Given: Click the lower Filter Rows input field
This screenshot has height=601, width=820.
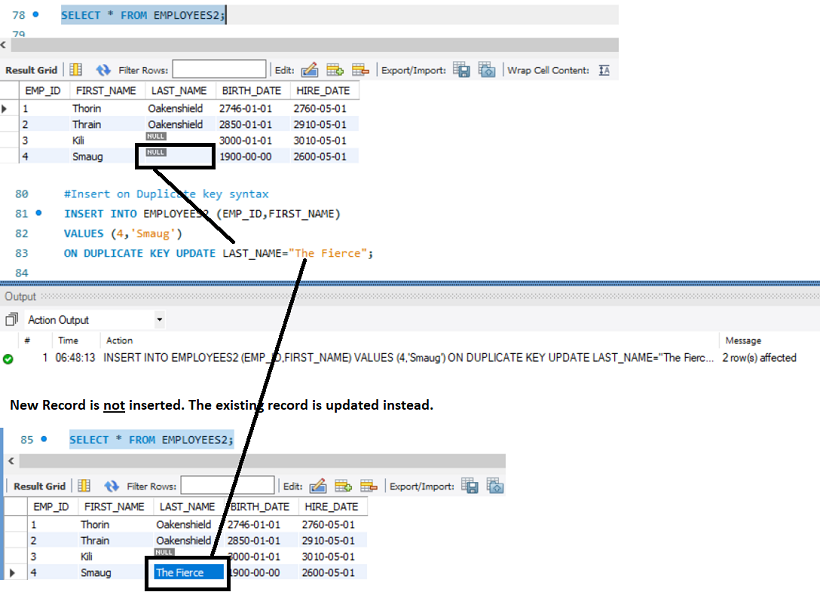Looking at the screenshot, I should (x=227, y=485).
